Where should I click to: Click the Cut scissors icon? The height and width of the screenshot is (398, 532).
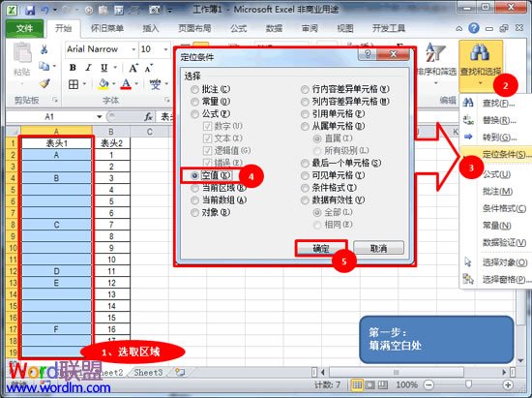[44, 49]
